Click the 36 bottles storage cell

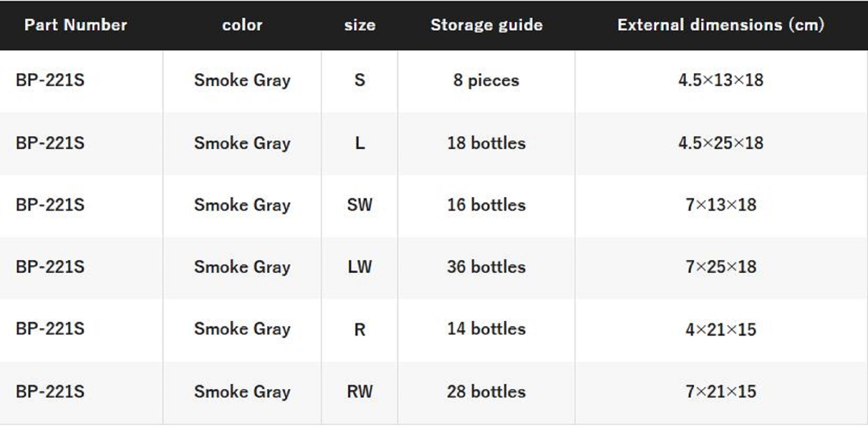click(487, 267)
